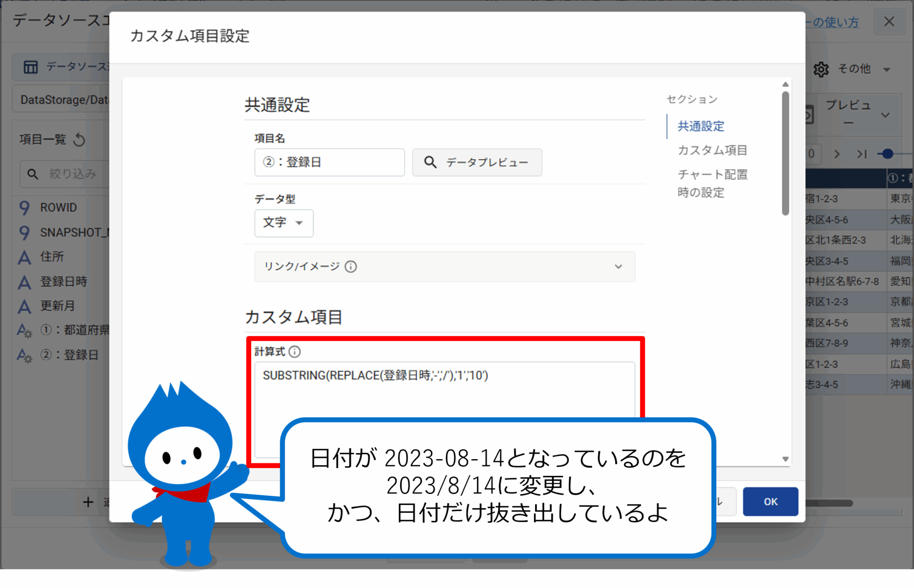
Task: Click the 項目名 text input field
Action: pyautogui.click(x=329, y=162)
